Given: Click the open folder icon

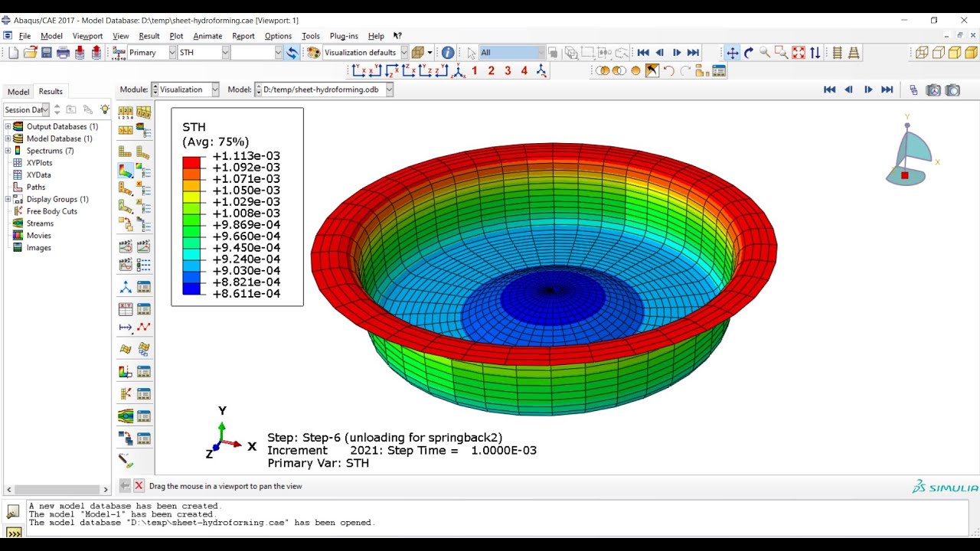Looking at the screenshot, I should [30, 53].
